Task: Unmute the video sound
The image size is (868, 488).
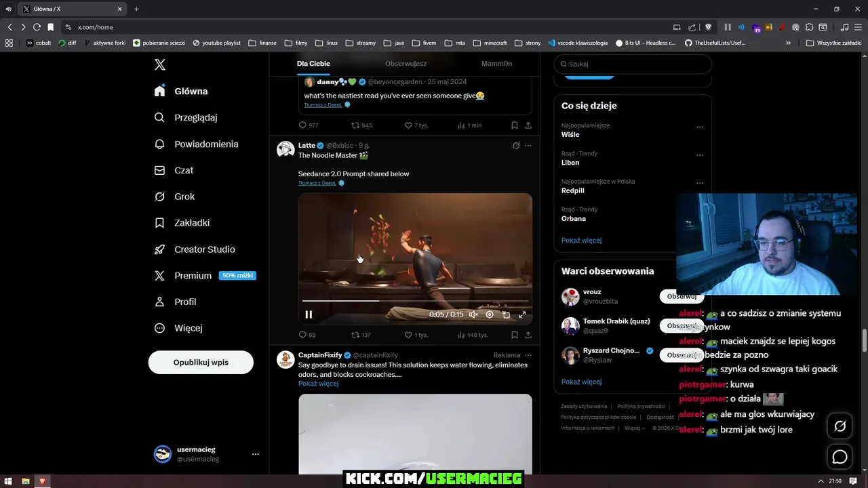Action: (x=473, y=314)
